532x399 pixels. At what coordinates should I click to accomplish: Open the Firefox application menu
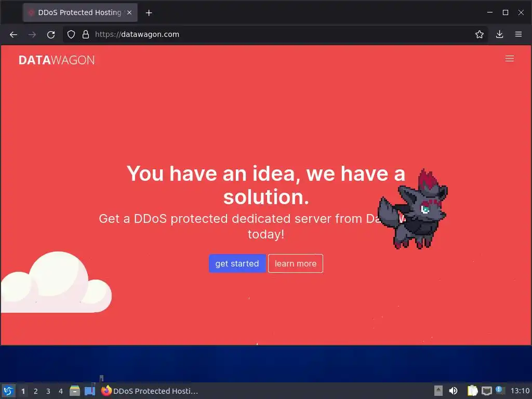[518, 34]
